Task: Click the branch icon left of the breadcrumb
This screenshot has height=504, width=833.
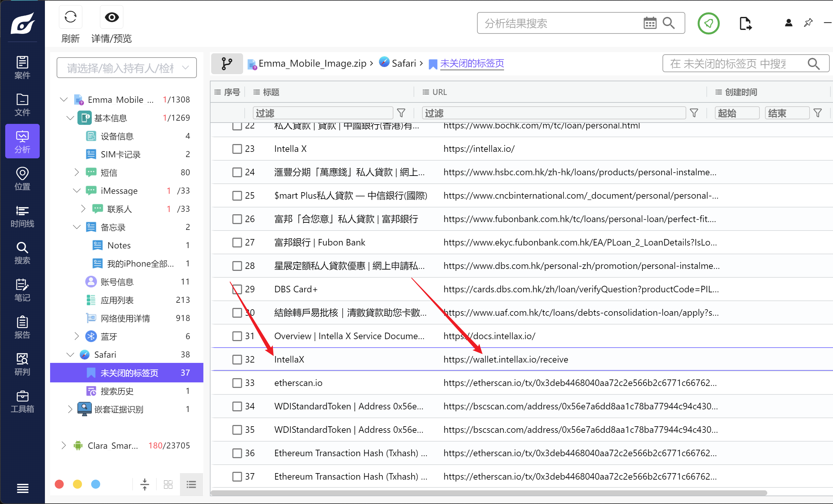Action: click(227, 63)
